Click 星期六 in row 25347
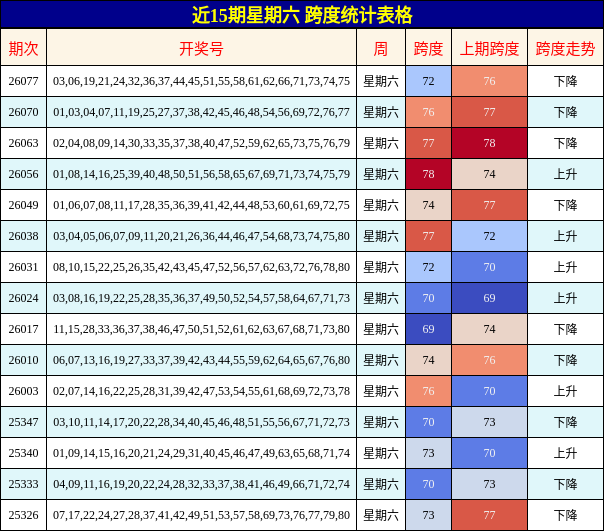This screenshot has height=531, width=604. point(381,422)
